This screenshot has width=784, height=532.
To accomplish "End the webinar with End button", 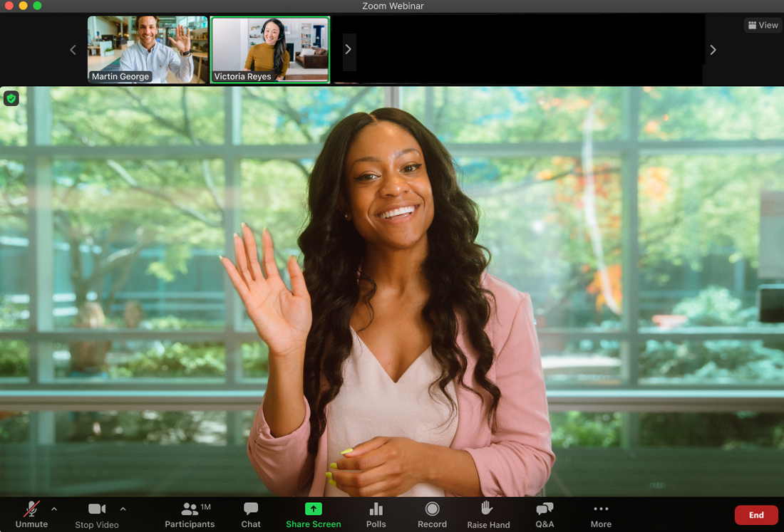I will 756,515.
